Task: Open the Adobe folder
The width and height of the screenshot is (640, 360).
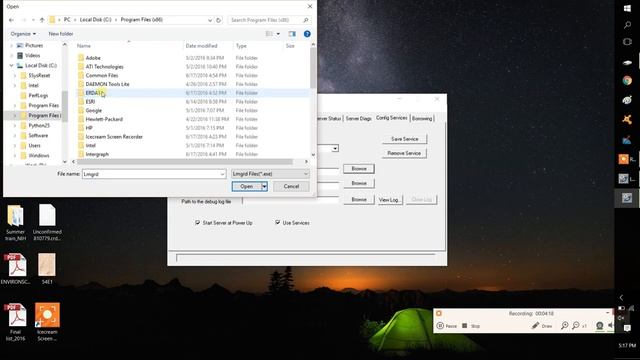Action: tap(93, 58)
